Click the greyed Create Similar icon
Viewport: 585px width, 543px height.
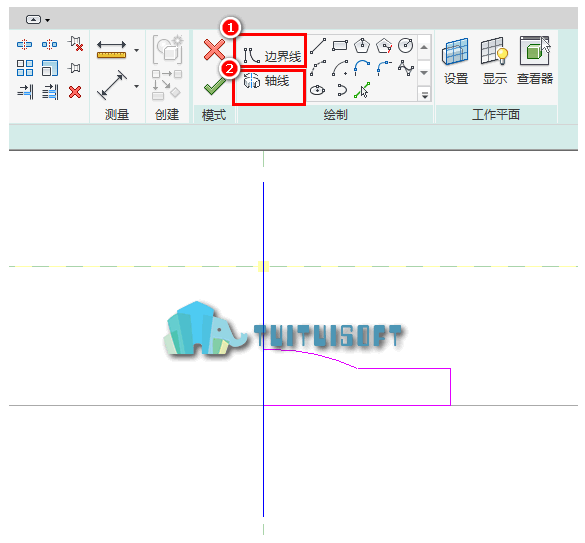coord(167,85)
